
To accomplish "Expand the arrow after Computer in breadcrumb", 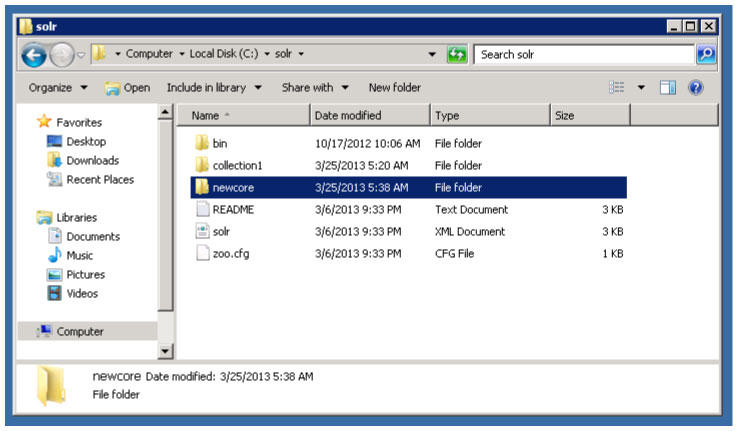I will 181,54.
